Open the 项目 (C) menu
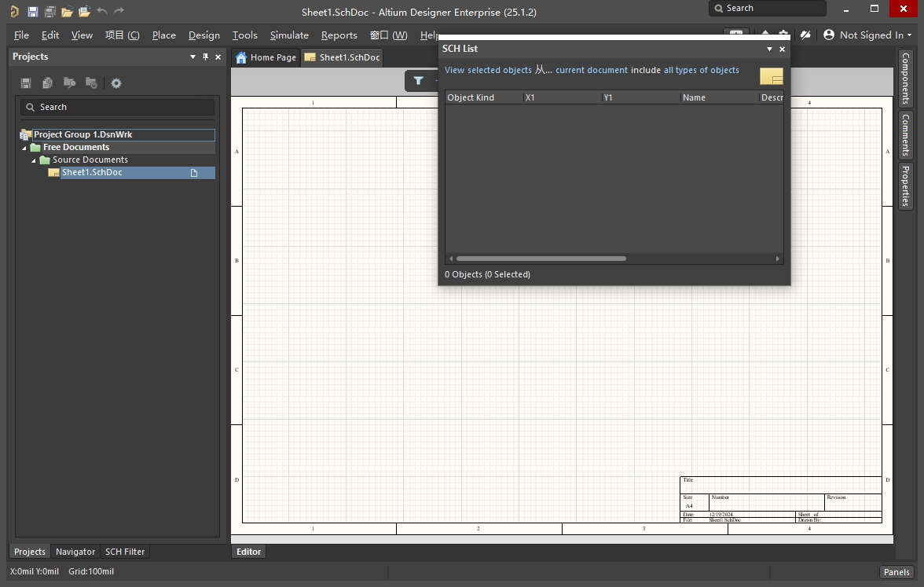Image resolution: width=924 pixels, height=587 pixels. click(x=122, y=35)
